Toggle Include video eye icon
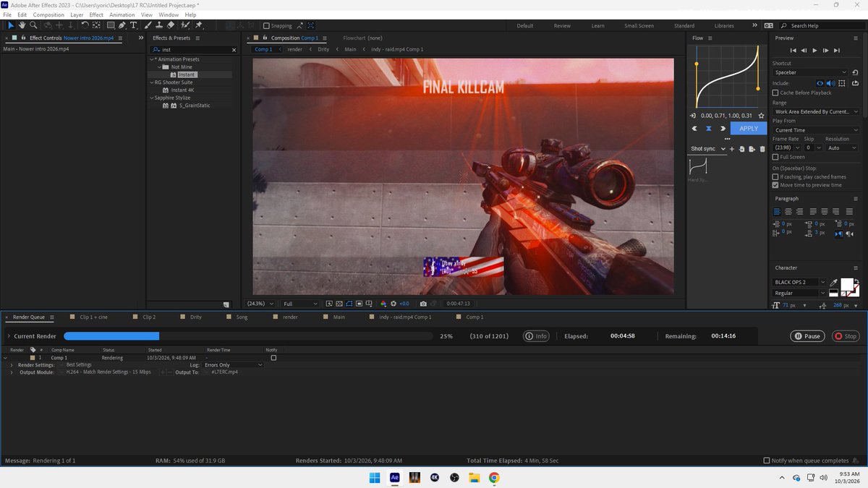Image resolution: width=868 pixels, height=488 pixels. click(820, 83)
